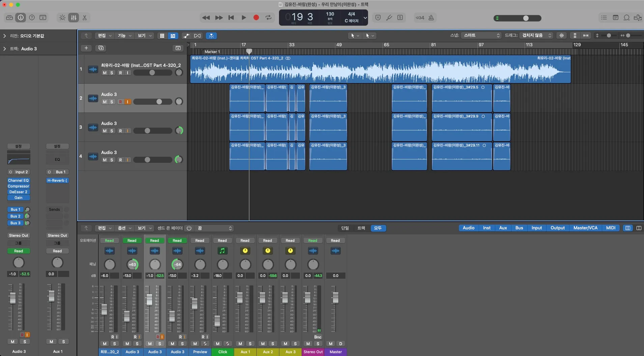The image size is (644, 356).
Task: Mute the 최유리-02-바람 track in track header
Action: coord(105,73)
